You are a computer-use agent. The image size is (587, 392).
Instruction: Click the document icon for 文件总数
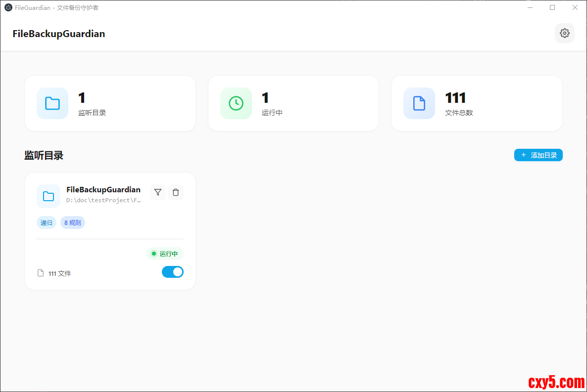pyautogui.click(x=419, y=103)
